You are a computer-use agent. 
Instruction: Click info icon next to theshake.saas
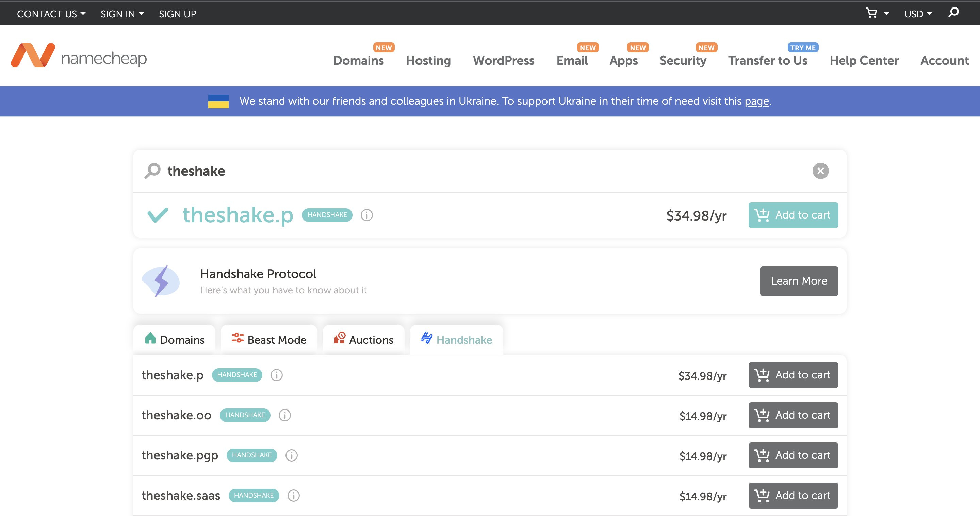pos(293,496)
